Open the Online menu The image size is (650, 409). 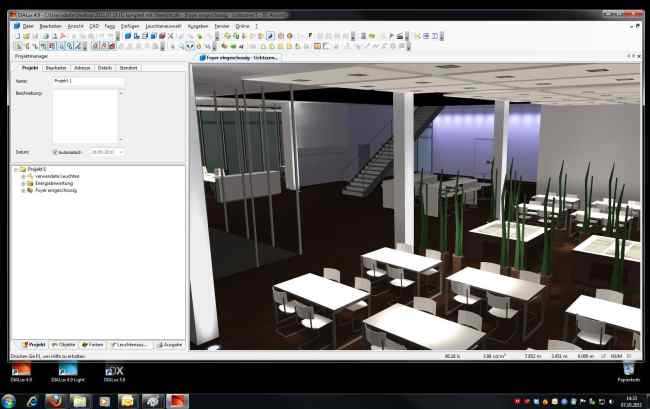pos(243,26)
